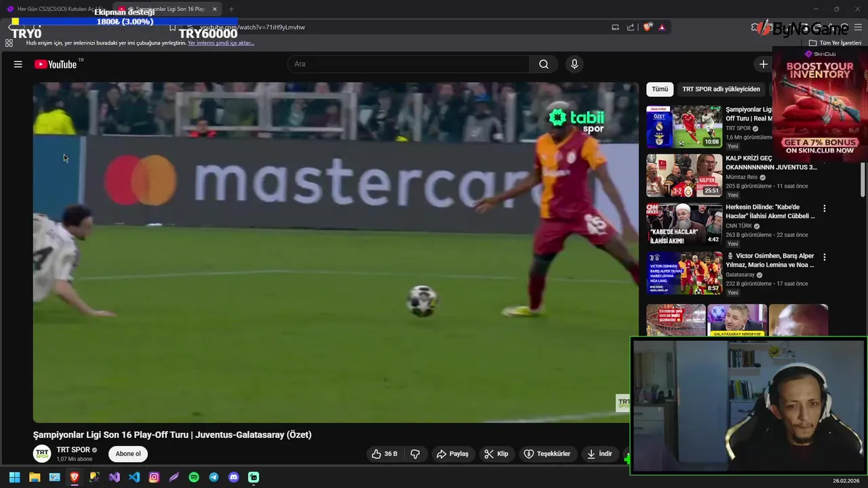Click the YouTube search magnifier button

coord(544,64)
